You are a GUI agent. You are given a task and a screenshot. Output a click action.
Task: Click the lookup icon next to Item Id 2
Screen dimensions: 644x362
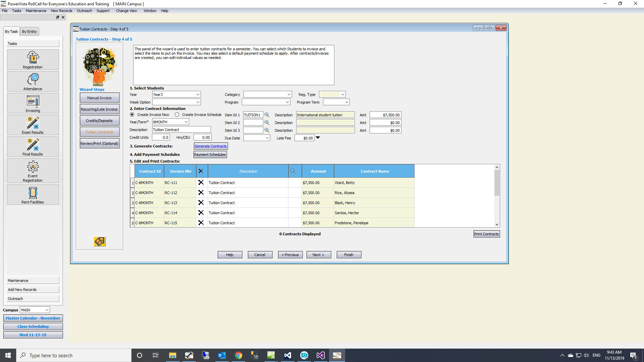(267, 122)
